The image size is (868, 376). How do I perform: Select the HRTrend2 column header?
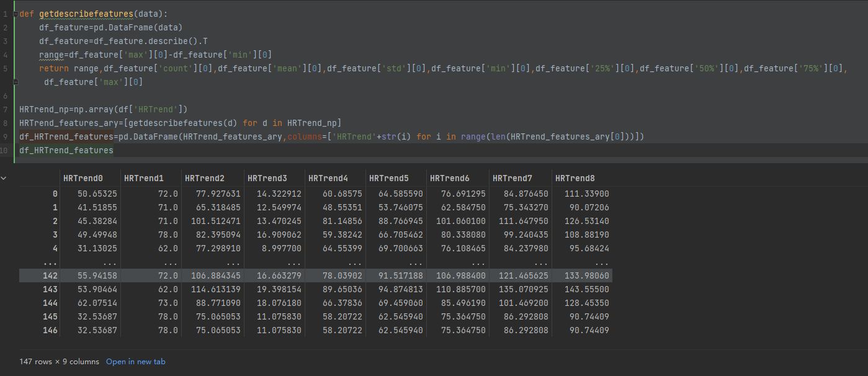coord(205,178)
